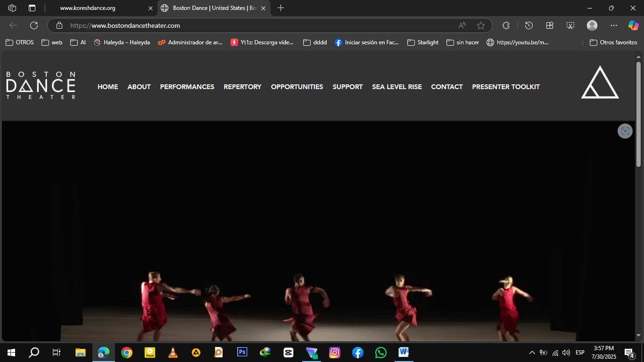The height and width of the screenshot is (362, 644).
Task: Expand the OTROS bookmarks folder
Action: point(20,42)
